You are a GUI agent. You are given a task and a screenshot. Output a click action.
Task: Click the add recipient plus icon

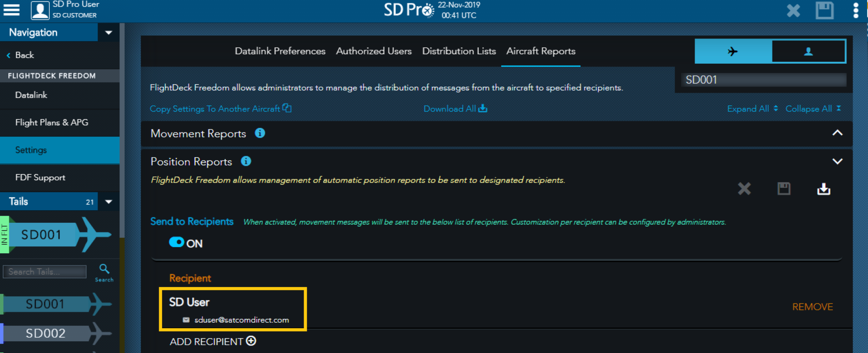pyautogui.click(x=251, y=341)
